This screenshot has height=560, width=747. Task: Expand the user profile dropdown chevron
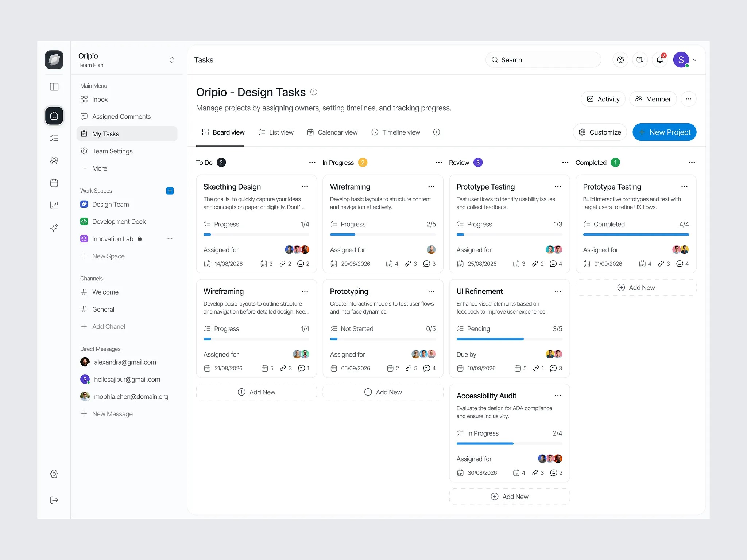695,60
